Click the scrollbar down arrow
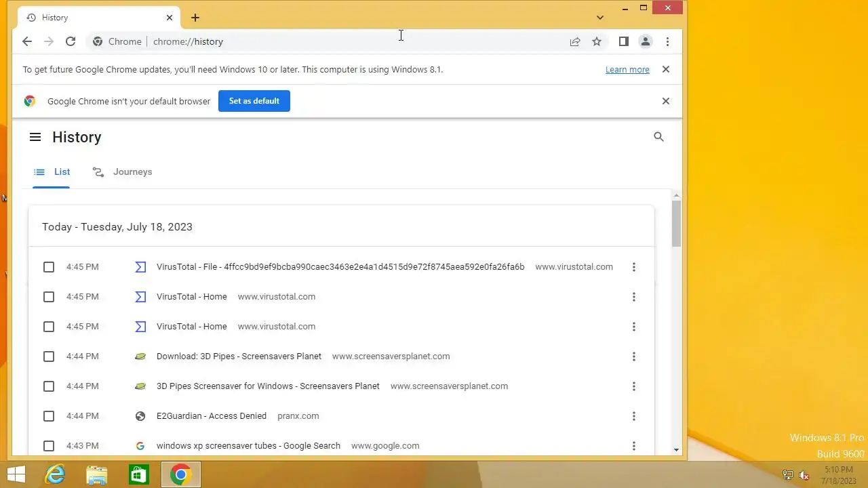This screenshot has width=868, height=488. click(677, 450)
